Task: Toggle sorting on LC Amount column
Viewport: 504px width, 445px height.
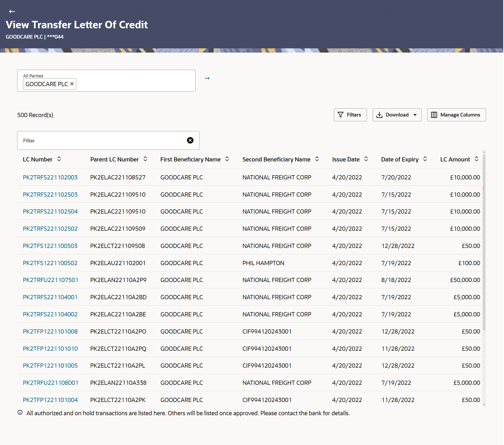Action: pos(477,159)
